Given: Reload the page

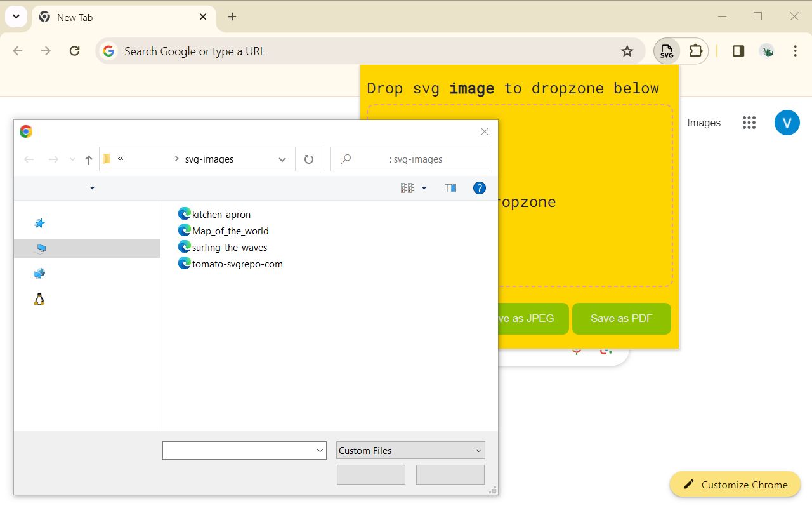Looking at the screenshot, I should pos(74,51).
